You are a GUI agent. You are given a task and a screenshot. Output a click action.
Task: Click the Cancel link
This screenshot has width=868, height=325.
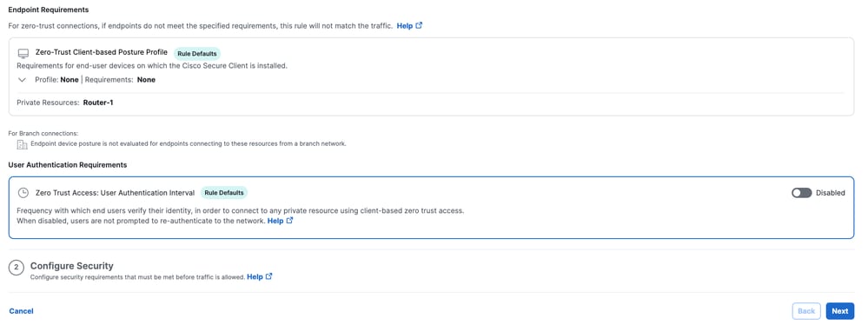22,311
